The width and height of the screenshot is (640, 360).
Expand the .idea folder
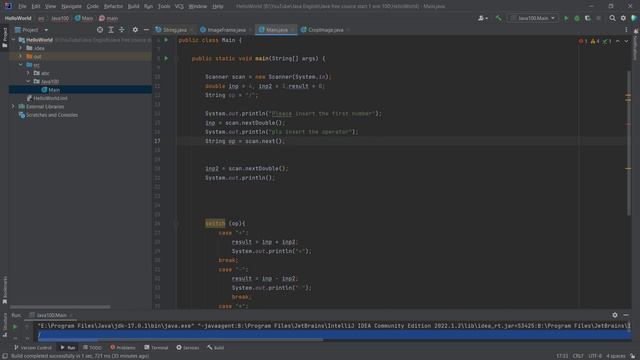point(21,48)
